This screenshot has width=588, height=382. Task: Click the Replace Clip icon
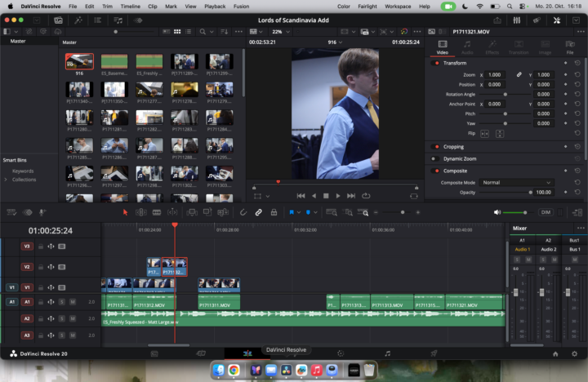coord(223,212)
